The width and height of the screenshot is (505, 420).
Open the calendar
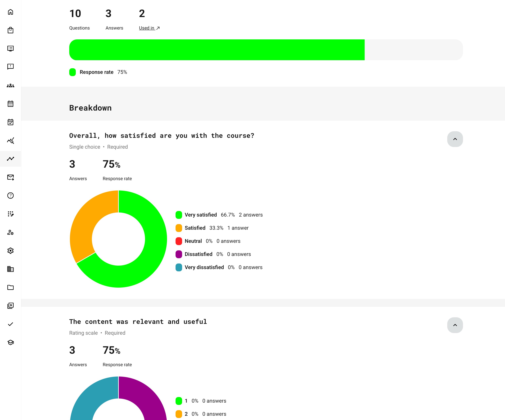(x=11, y=104)
